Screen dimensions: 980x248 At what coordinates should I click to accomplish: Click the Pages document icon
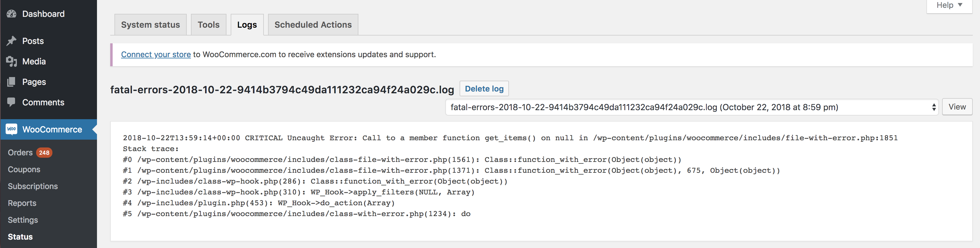[11, 82]
